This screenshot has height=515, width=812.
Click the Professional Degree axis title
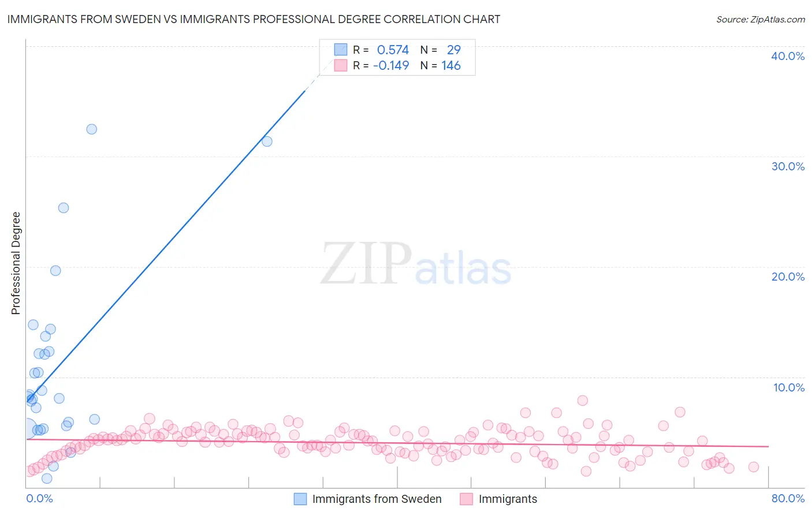click(16, 263)
